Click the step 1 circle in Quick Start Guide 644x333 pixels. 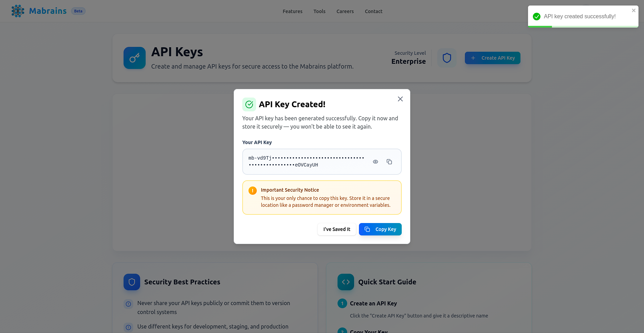342,303
